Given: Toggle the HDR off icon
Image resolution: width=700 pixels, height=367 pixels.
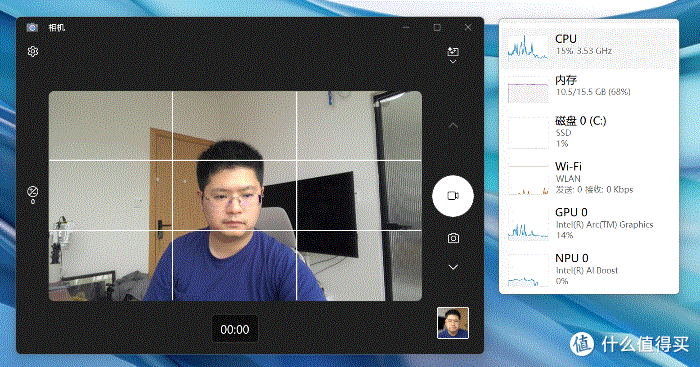Looking at the screenshot, I should tap(33, 192).
